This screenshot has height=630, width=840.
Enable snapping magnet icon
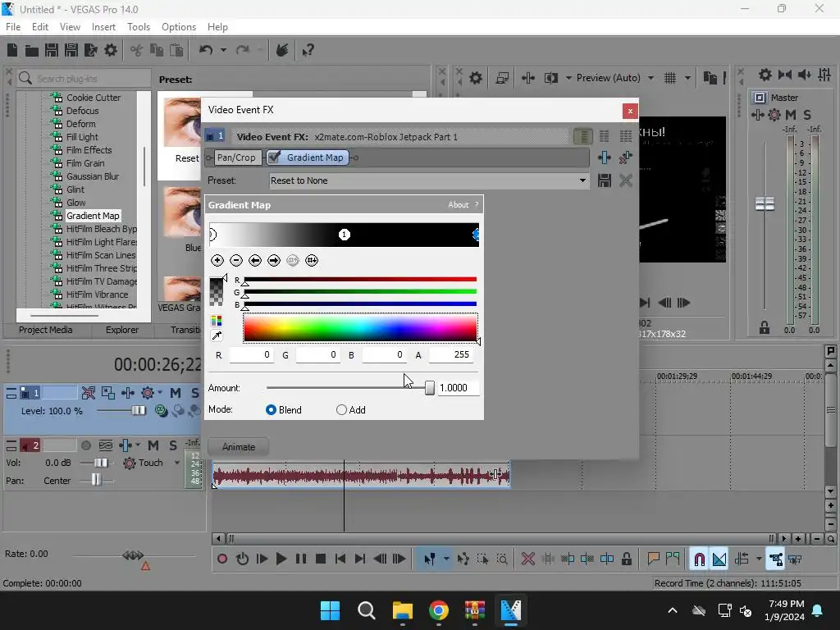click(x=699, y=559)
